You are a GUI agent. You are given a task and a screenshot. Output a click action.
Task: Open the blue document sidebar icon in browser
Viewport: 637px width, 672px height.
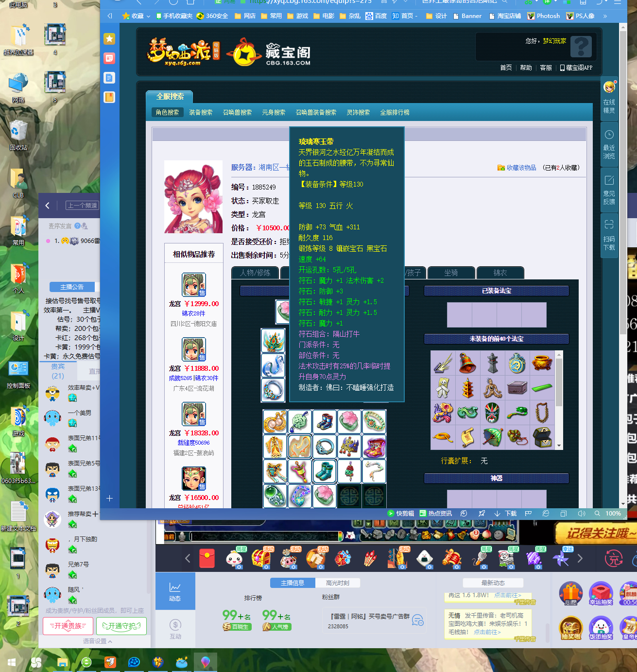point(110,78)
